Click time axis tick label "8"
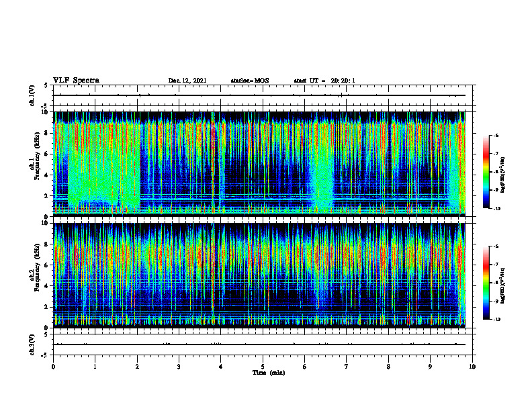This screenshot has width=532, height=411. [388, 367]
